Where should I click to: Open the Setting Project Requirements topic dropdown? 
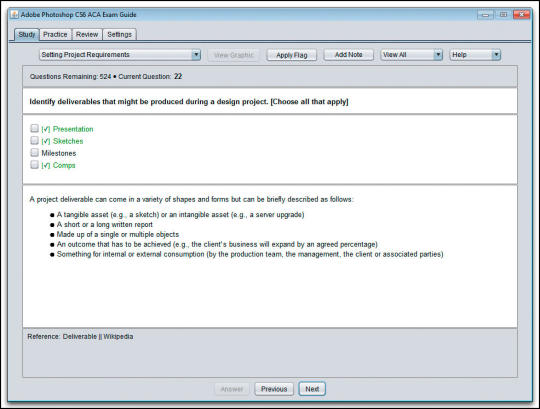(x=120, y=55)
